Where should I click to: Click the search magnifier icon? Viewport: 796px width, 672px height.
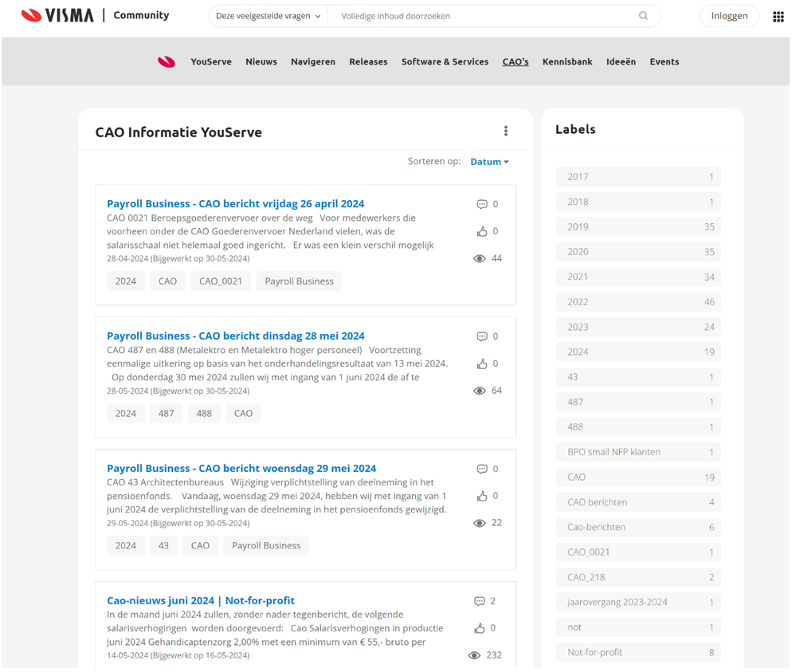643,16
